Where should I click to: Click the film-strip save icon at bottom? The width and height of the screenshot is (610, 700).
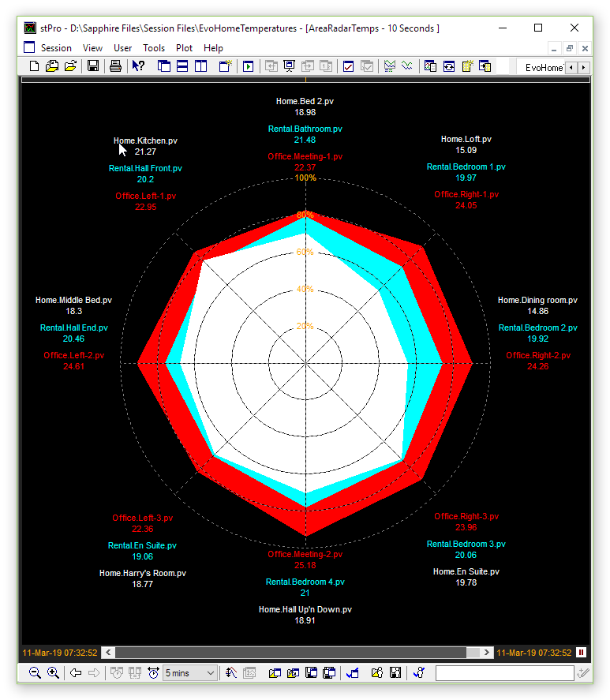395,672
